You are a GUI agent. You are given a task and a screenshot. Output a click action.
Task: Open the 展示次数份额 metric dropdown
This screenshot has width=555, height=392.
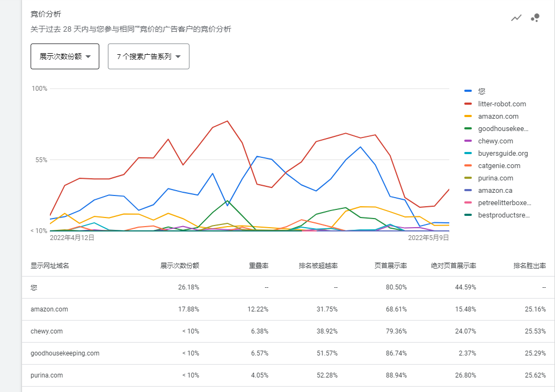coord(65,56)
